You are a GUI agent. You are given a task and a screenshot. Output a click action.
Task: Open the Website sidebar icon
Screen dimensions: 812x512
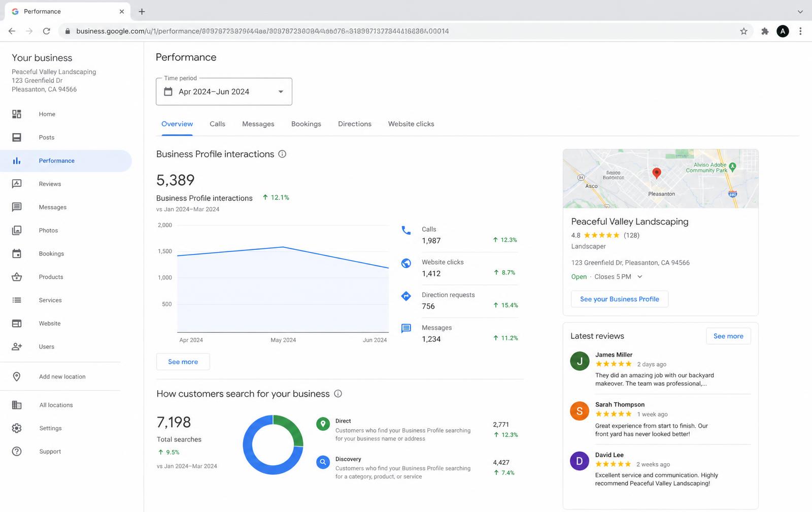click(x=17, y=324)
